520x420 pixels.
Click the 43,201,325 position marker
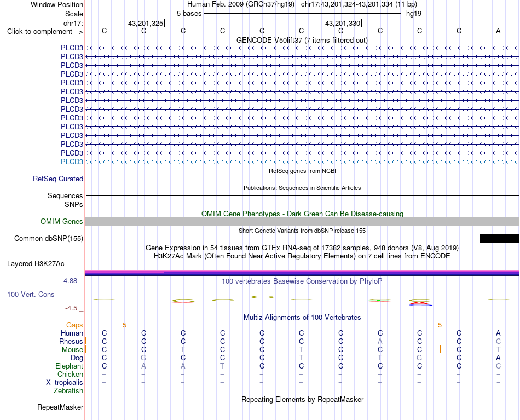pos(146,23)
